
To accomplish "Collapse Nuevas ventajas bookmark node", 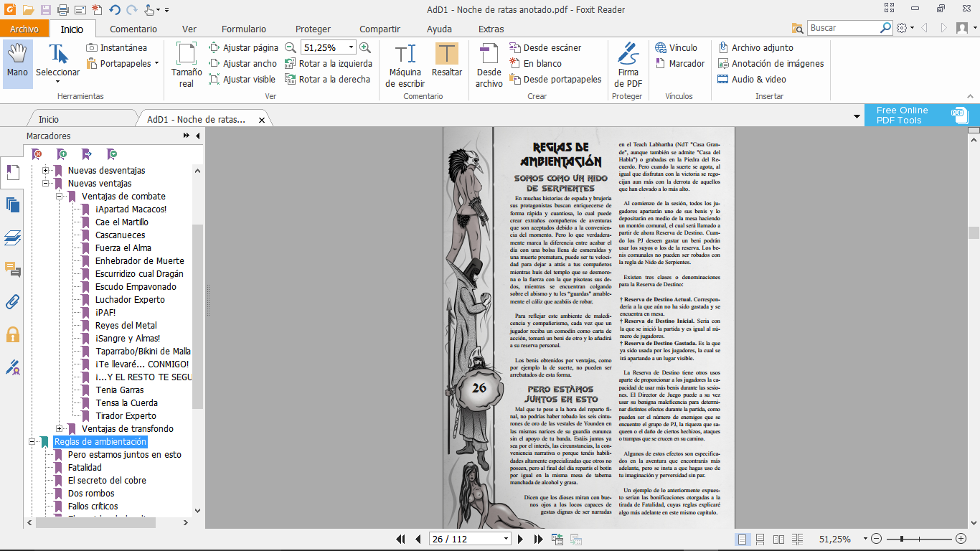I will (x=46, y=184).
